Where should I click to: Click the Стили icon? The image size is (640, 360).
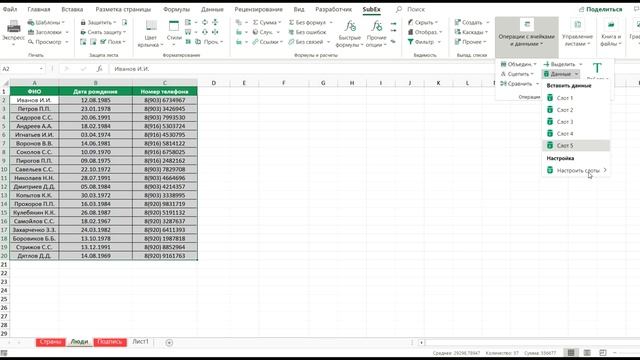coord(174,27)
